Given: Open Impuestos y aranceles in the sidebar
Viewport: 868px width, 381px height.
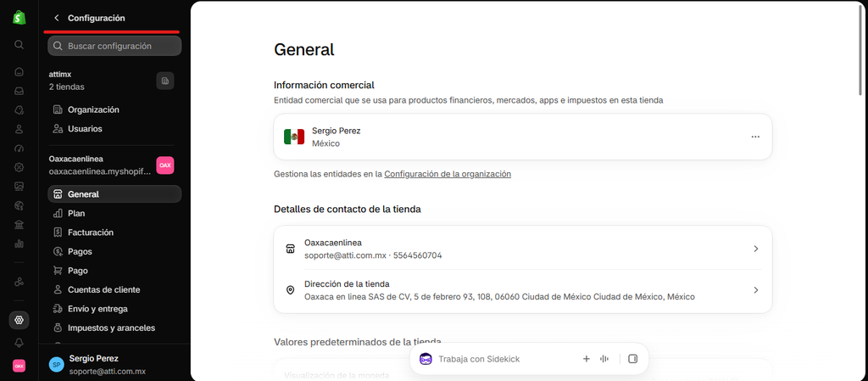Looking at the screenshot, I should [x=114, y=328].
